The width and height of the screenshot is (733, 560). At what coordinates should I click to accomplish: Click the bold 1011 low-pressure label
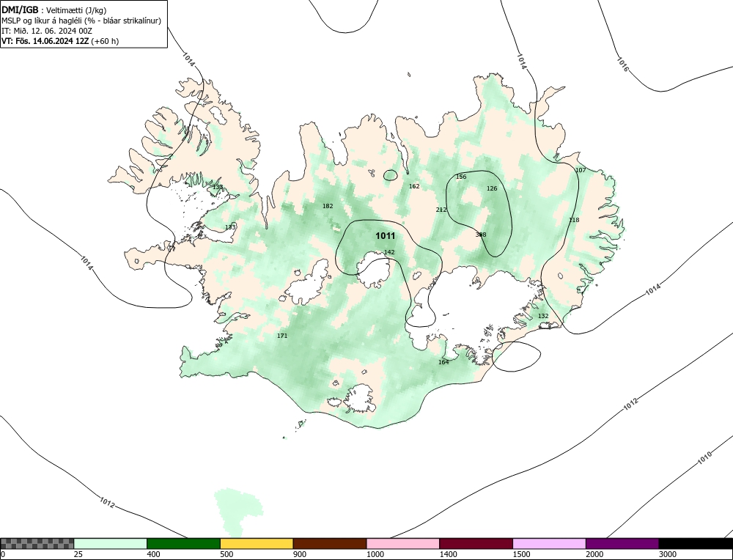tap(386, 236)
